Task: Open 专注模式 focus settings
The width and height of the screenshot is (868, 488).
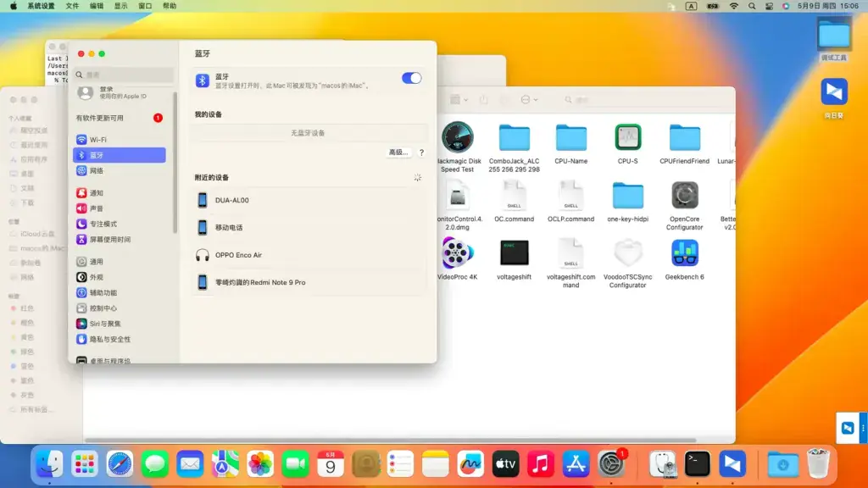Action: pos(120,224)
